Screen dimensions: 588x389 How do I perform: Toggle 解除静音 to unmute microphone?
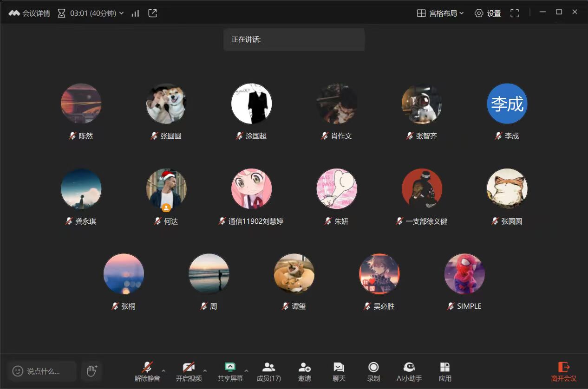click(147, 372)
